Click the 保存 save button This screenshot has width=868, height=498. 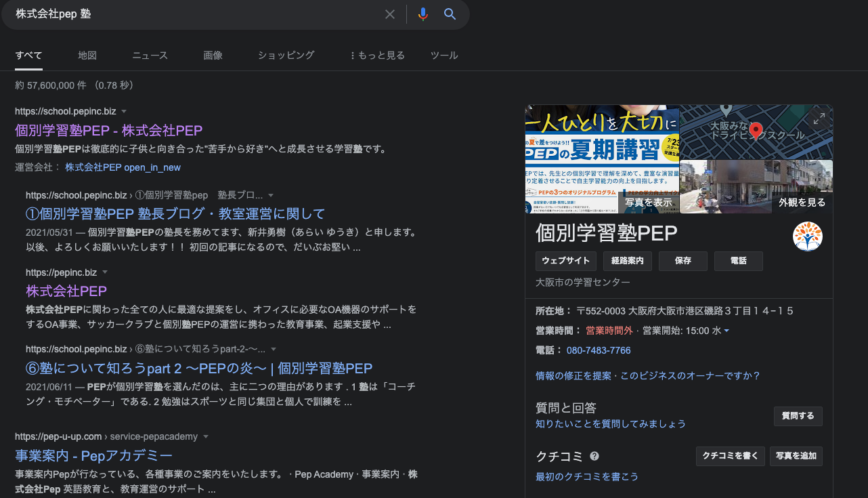coord(683,261)
